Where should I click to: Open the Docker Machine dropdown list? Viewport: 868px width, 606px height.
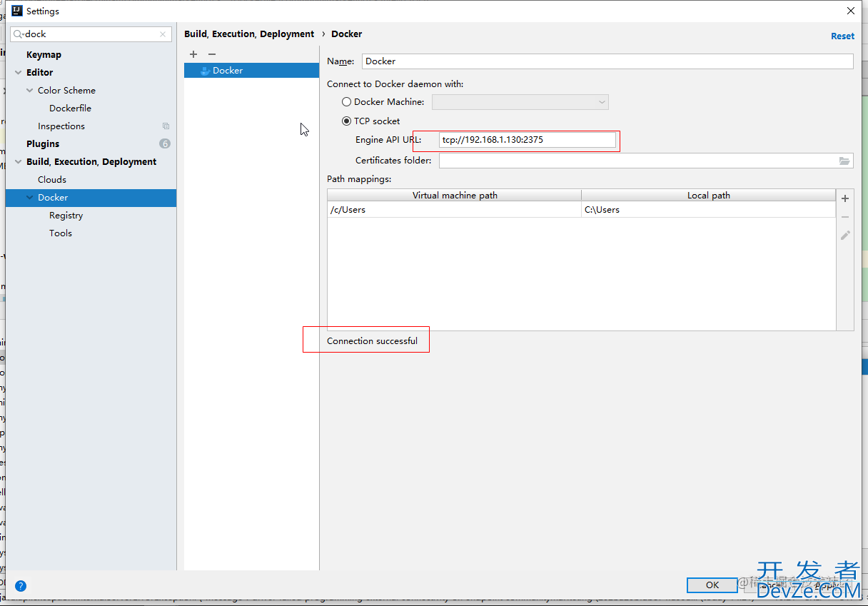click(520, 102)
